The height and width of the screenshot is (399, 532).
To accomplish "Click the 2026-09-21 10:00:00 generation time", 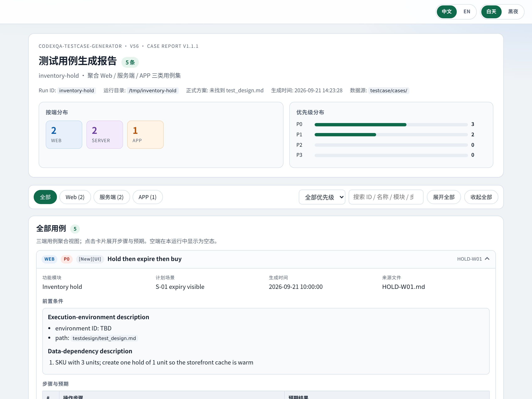I will coord(296,287).
